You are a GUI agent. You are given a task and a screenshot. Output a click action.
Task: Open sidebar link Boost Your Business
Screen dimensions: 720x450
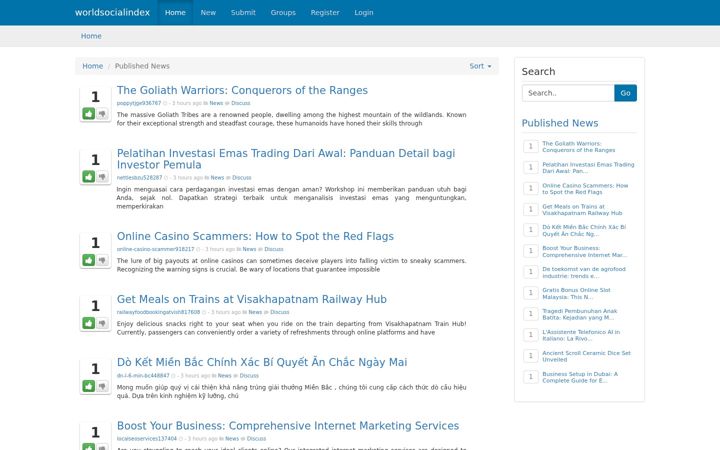point(585,251)
